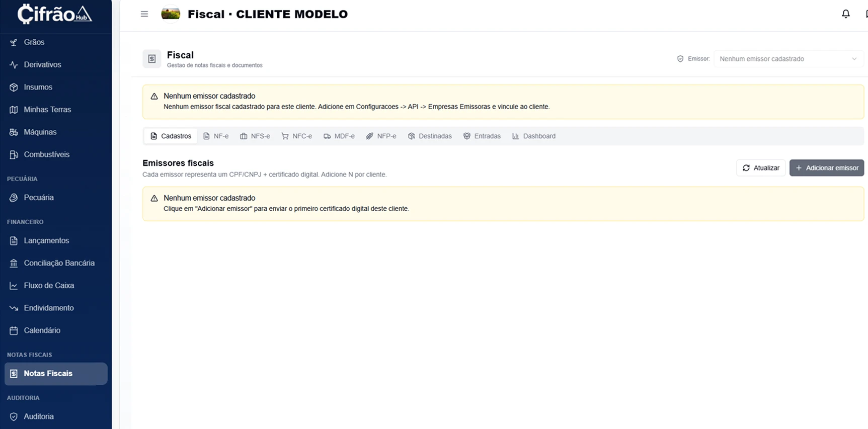Screen dimensions: 868x429
Task: Open notifications with the bell icon
Action: click(x=846, y=14)
